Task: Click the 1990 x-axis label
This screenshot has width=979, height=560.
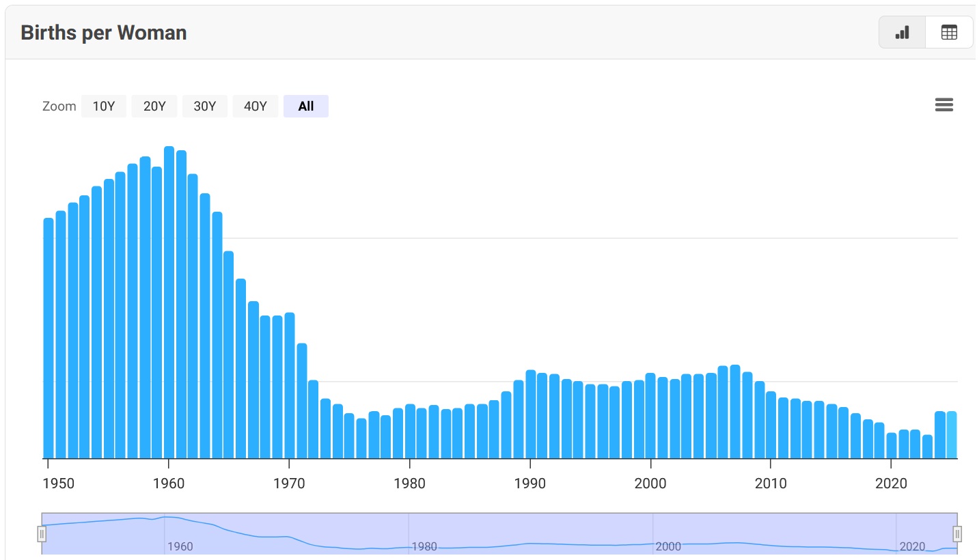Action: click(x=530, y=484)
